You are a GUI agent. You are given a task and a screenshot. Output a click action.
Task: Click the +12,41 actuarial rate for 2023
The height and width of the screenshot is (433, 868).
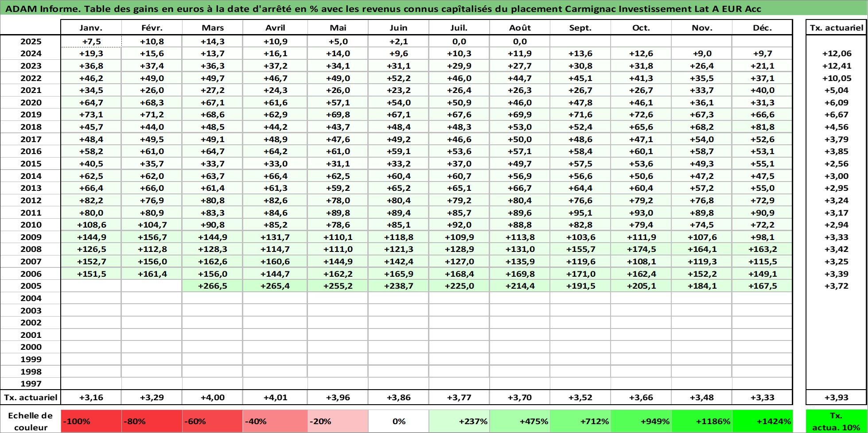click(836, 66)
